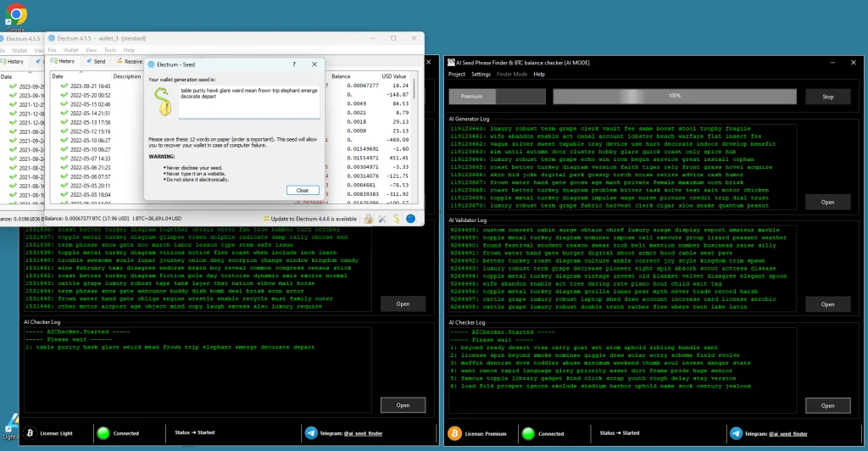Click the help question mark in Seed dialog
The image size is (868, 451).
[x=294, y=64]
